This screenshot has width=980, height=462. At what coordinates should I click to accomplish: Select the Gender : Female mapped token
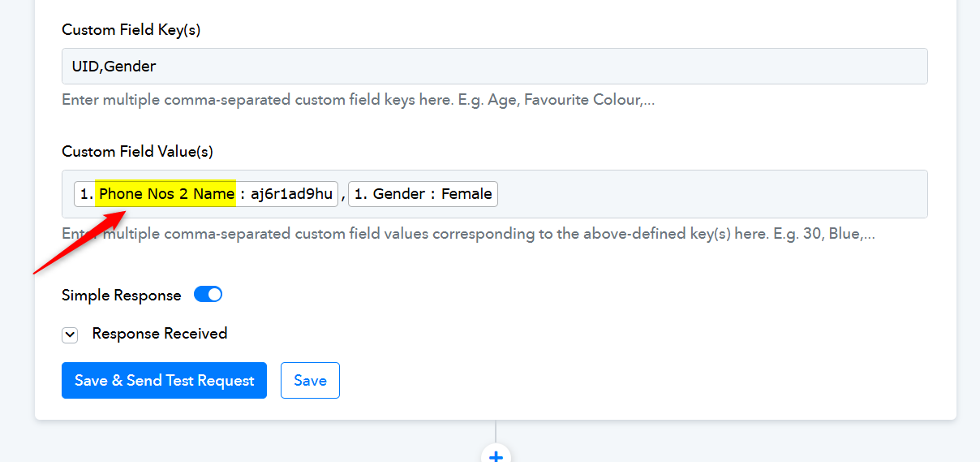[x=423, y=194]
